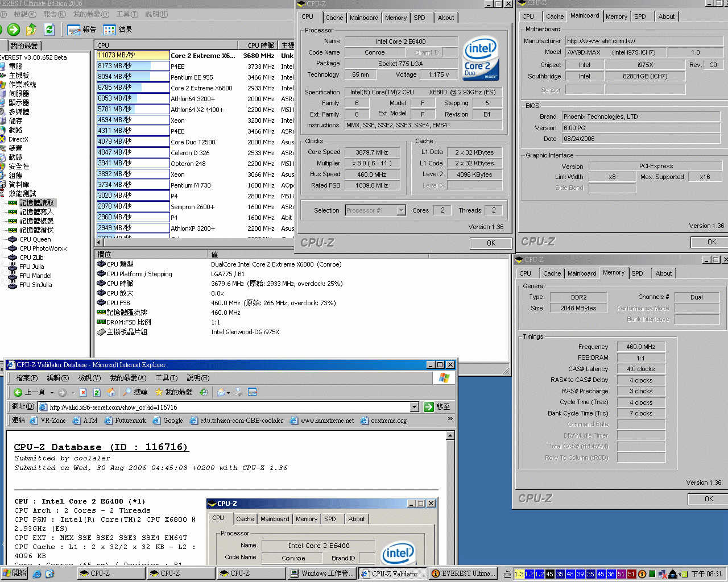
Task: Expand IE links bar overflow chevron
Action: (x=450, y=419)
